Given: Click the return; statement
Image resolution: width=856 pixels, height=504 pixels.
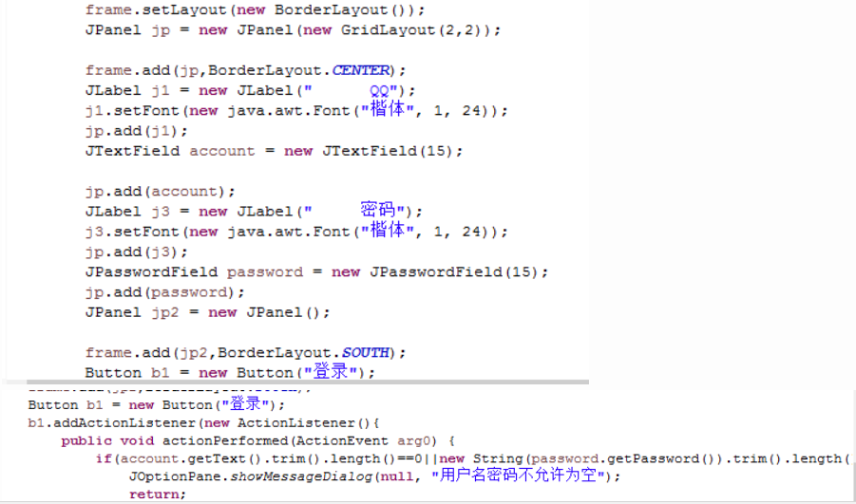Looking at the screenshot, I should tap(158, 495).
